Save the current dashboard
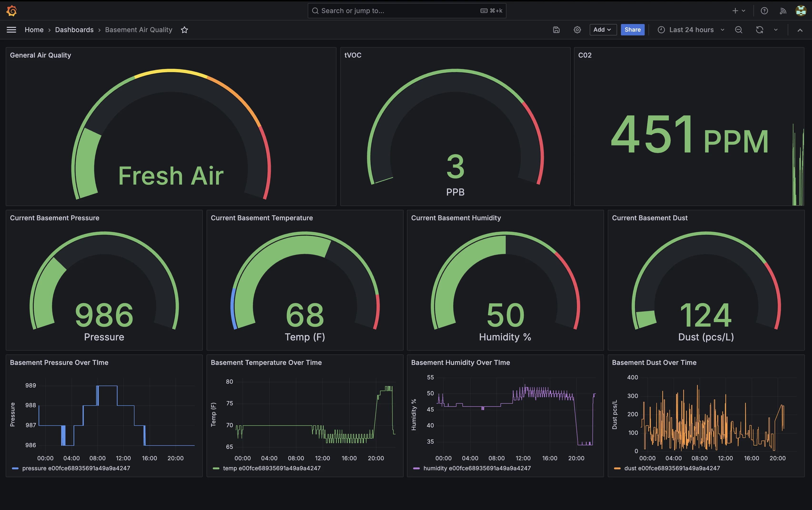 click(556, 30)
